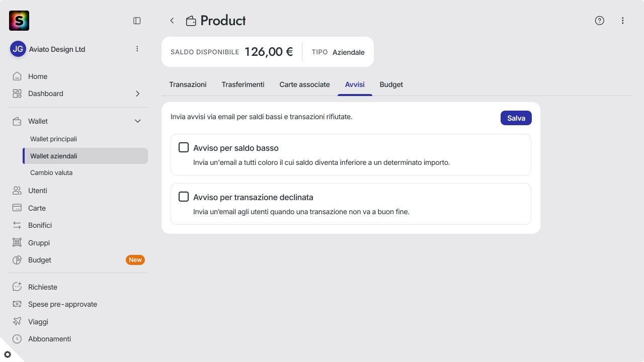The width and height of the screenshot is (644, 362).
Task: Collapse the Wallet section chevron
Action: click(x=137, y=121)
